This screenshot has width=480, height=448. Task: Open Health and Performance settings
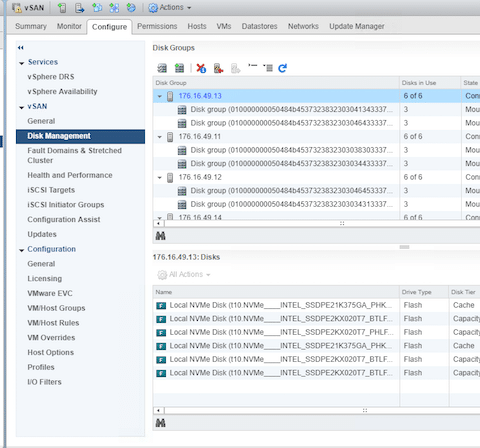(70, 175)
